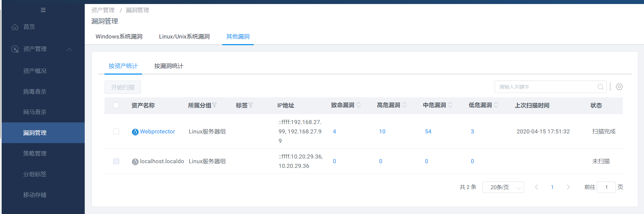Collapse the 资产管理 sidebar section chevron
Screen dimensions: 644x214
(69, 49)
